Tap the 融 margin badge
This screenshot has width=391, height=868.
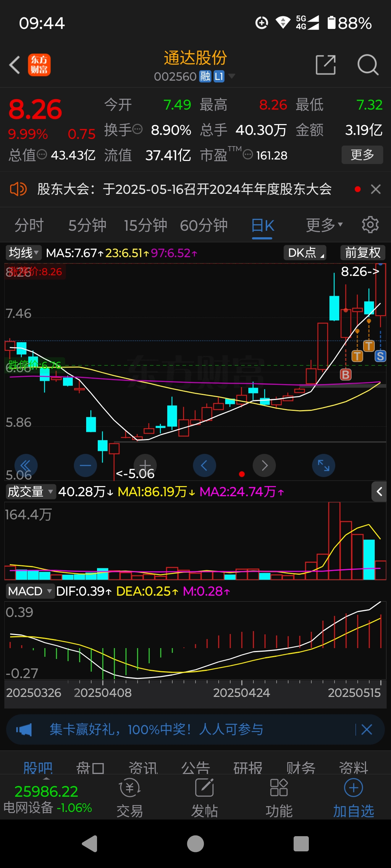[x=205, y=76]
